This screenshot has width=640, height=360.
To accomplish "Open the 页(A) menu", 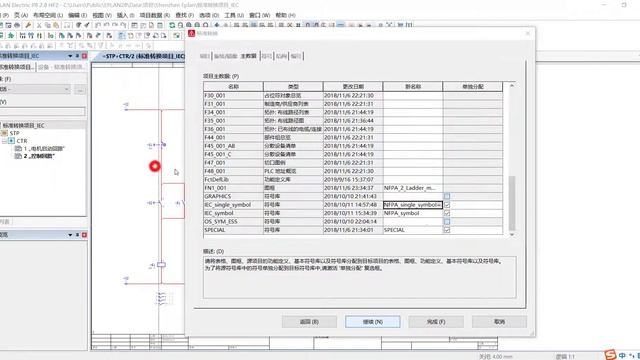I will click(21, 15).
